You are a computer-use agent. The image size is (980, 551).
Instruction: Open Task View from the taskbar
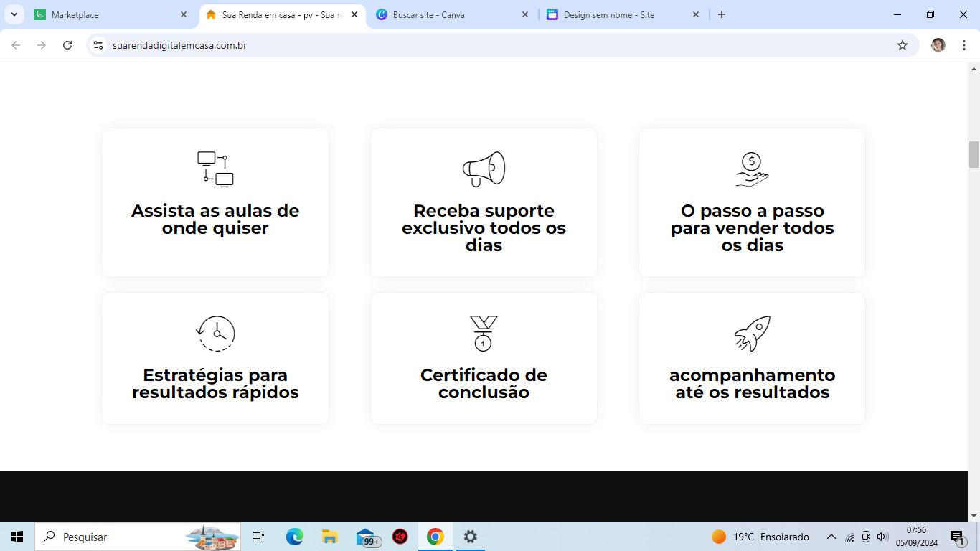pyautogui.click(x=258, y=537)
